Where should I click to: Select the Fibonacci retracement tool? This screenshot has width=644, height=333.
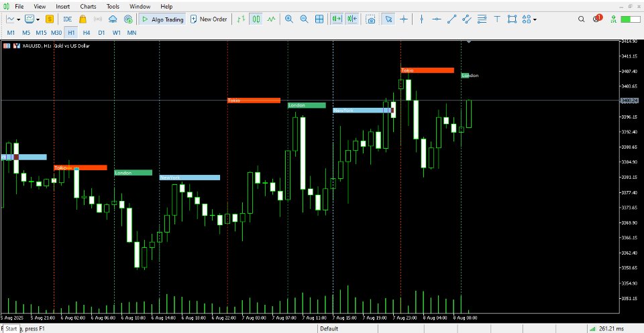tap(482, 19)
